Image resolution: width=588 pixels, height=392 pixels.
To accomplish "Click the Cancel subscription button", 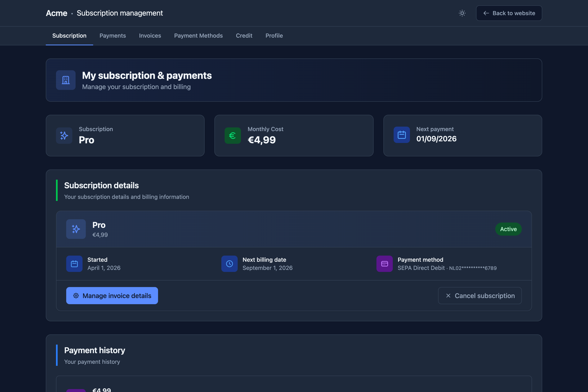I will point(480,296).
